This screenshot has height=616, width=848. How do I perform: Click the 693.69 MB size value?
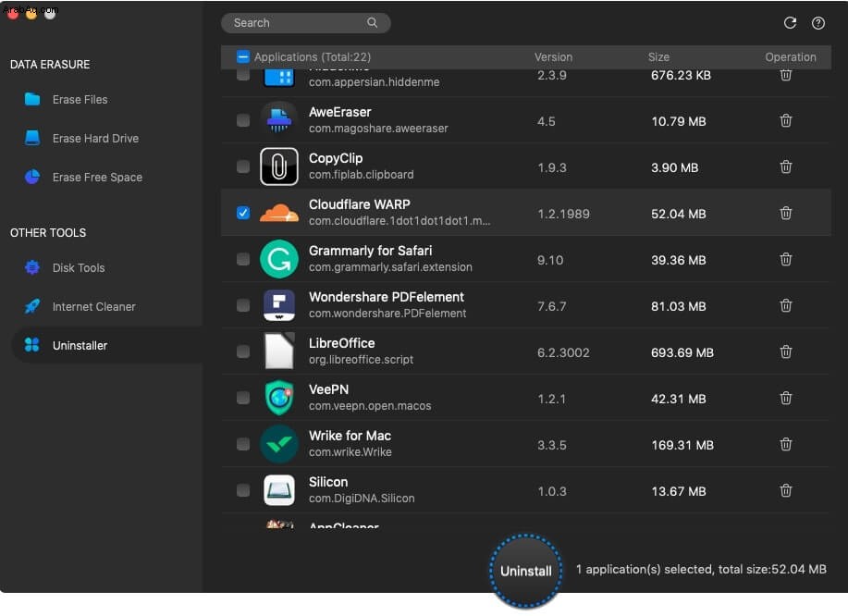682,352
